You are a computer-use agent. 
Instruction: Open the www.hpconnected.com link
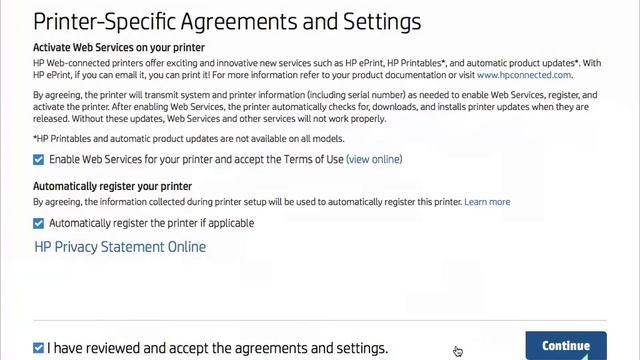coord(524,75)
